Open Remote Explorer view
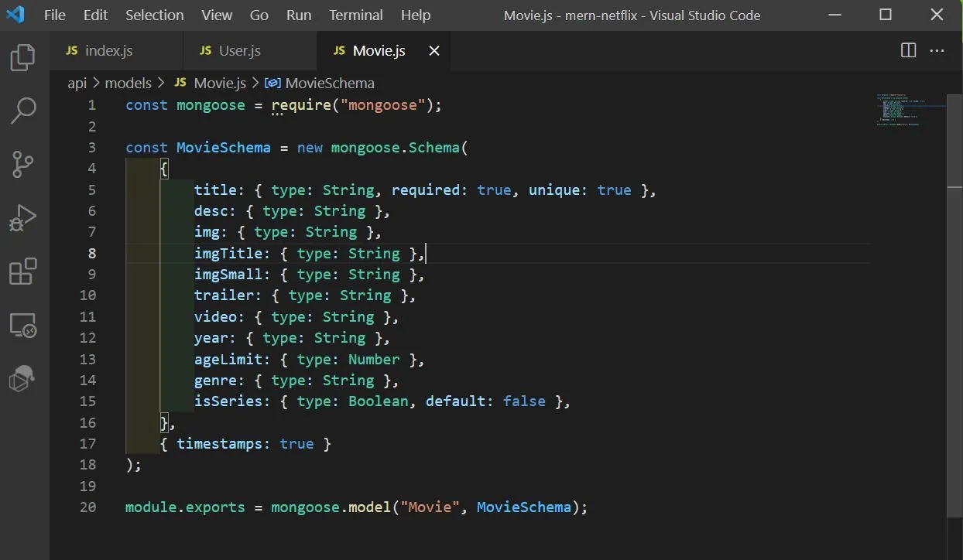Screen dimensions: 963x560 point(23,326)
